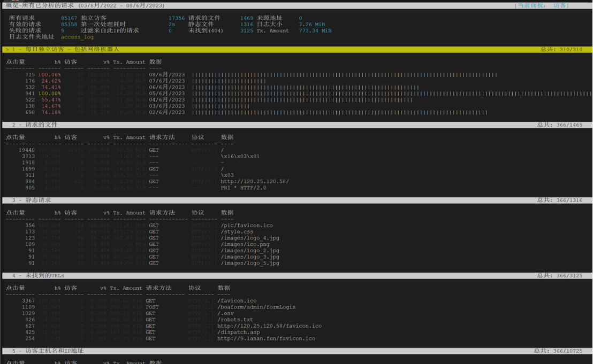Image resolution: width=593 pixels, height=364 pixels.
Task: Select the panel 2 请求的文件 header
Action: [297, 125]
